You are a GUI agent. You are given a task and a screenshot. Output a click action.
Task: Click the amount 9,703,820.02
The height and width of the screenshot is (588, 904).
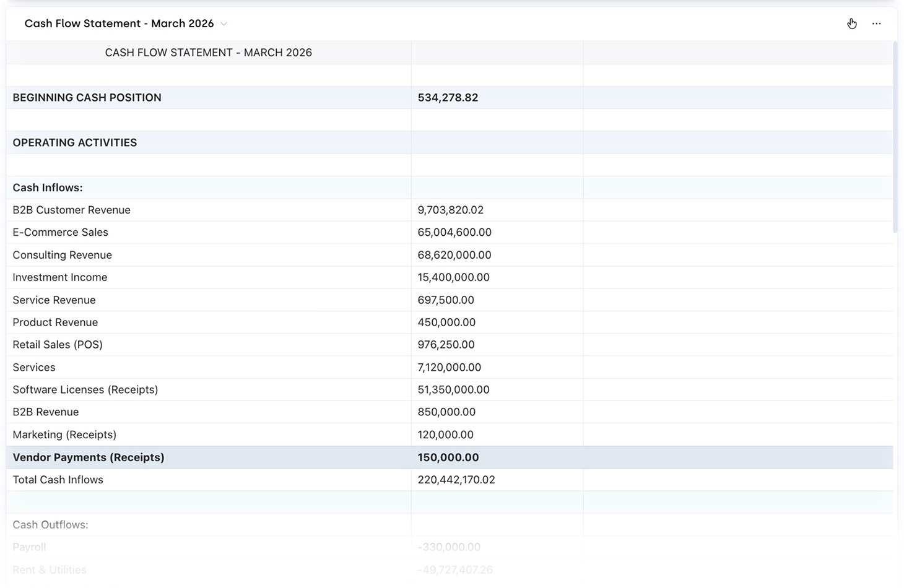(x=451, y=210)
